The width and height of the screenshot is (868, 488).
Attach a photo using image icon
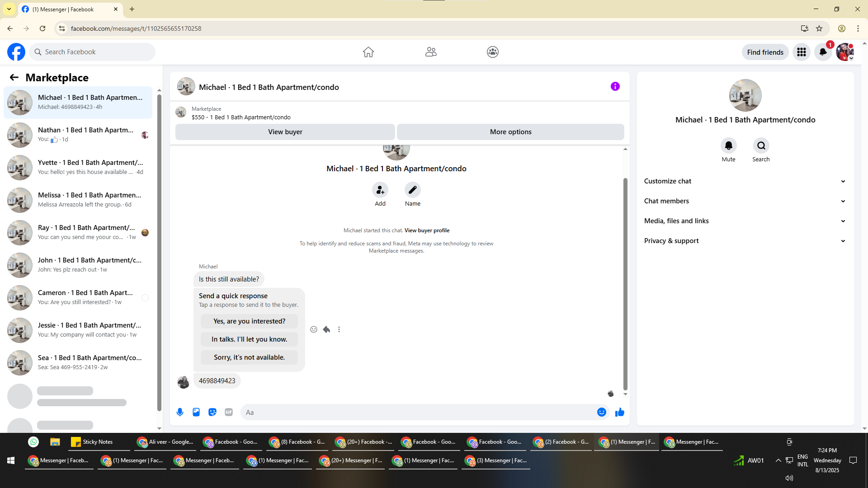196,412
